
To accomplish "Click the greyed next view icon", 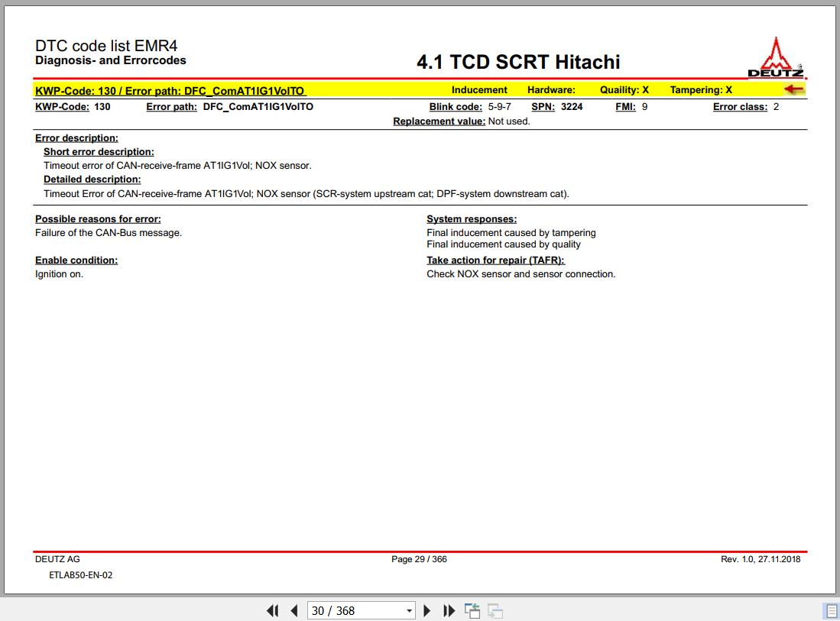I will click(x=495, y=611).
